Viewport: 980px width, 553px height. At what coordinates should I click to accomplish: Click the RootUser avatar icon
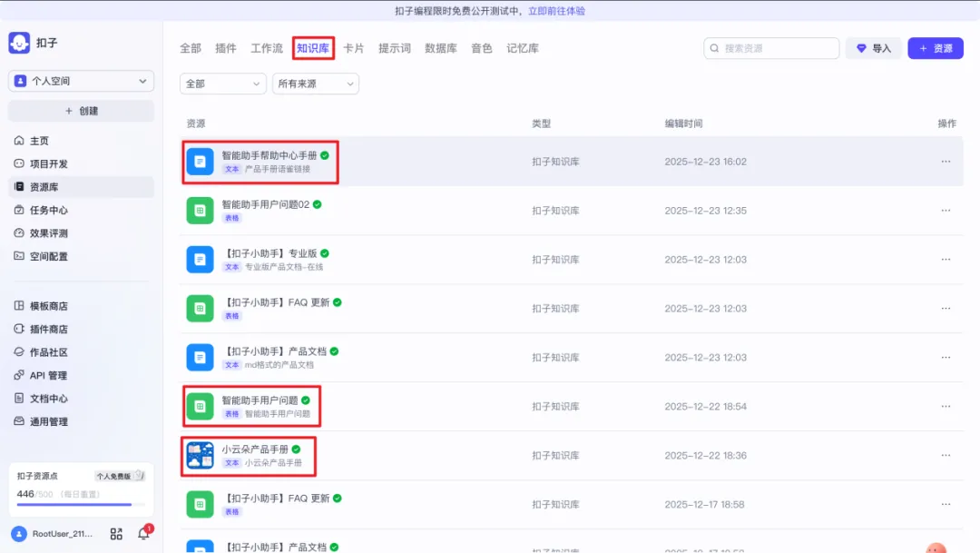pyautogui.click(x=19, y=534)
